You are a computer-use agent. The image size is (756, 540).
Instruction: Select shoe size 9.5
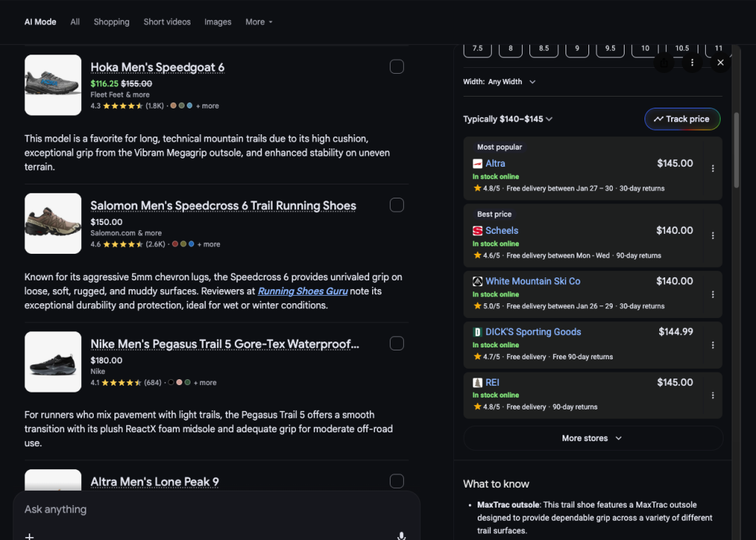611,48
